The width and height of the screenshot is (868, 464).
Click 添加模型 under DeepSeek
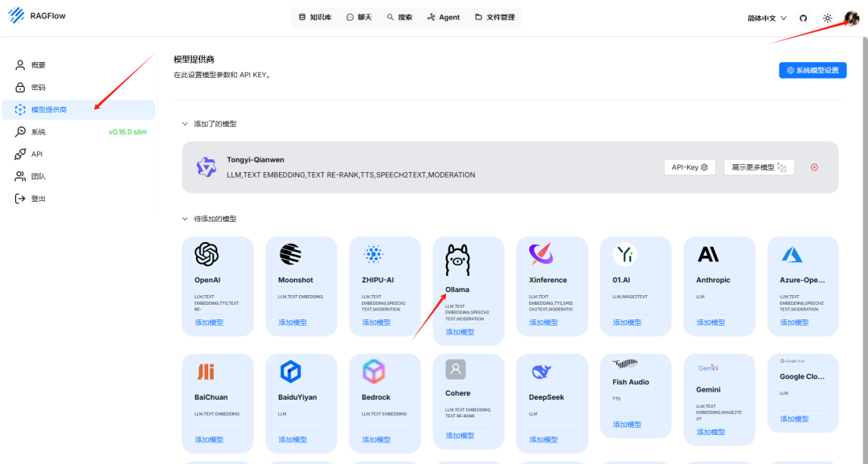(x=543, y=440)
